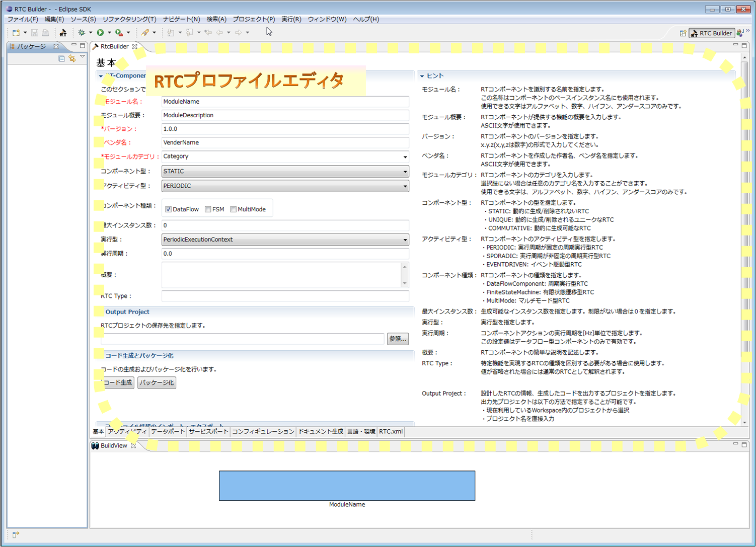Open the STATIC component type dropdown

(x=285, y=171)
